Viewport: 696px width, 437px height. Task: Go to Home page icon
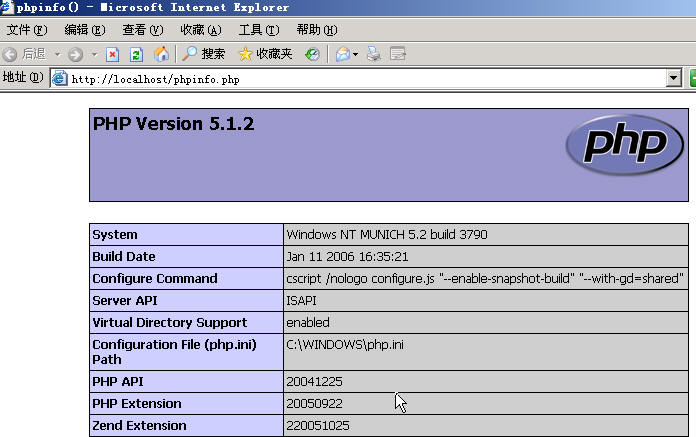coord(161,54)
